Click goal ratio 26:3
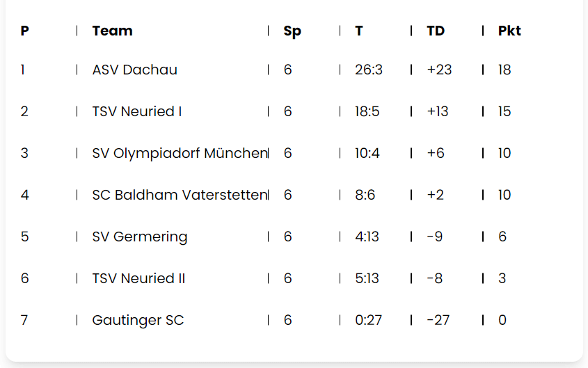 point(369,70)
